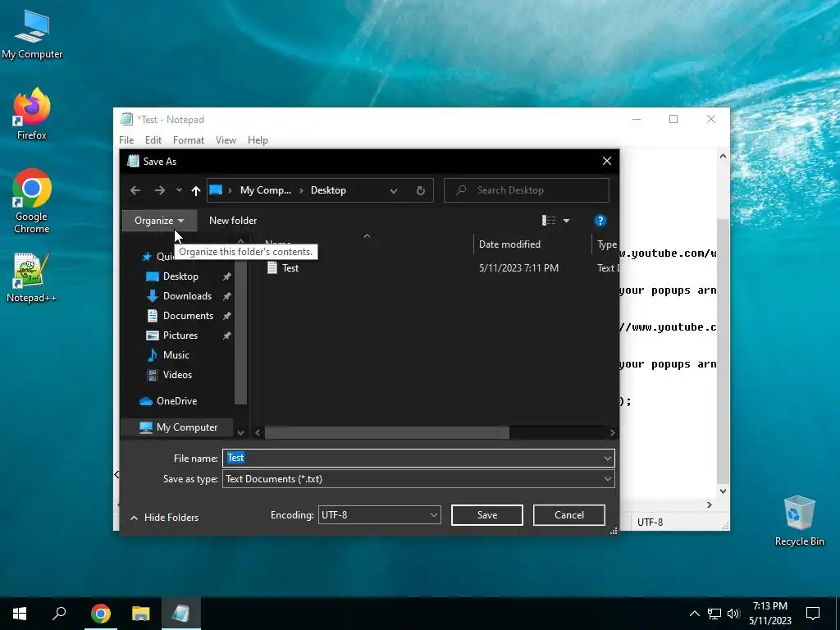840x630 pixels.
Task: Expand the File name dropdown arrow
Action: 608,458
